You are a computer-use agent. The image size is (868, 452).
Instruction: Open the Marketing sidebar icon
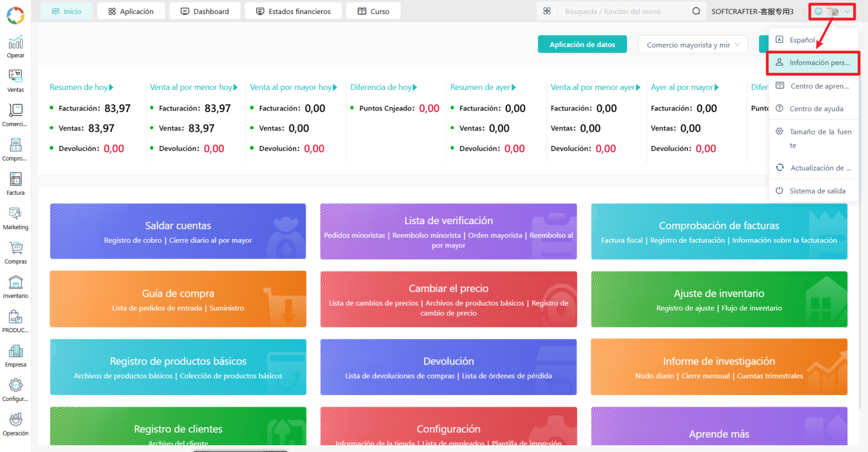click(x=16, y=219)
